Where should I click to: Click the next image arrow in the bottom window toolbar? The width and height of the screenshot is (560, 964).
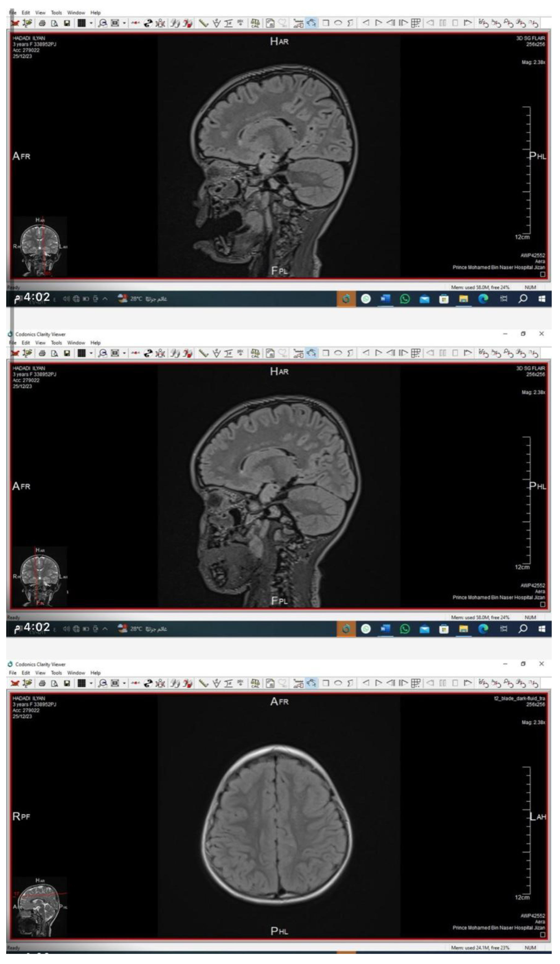pyautogui.click(x=378, y=683)
